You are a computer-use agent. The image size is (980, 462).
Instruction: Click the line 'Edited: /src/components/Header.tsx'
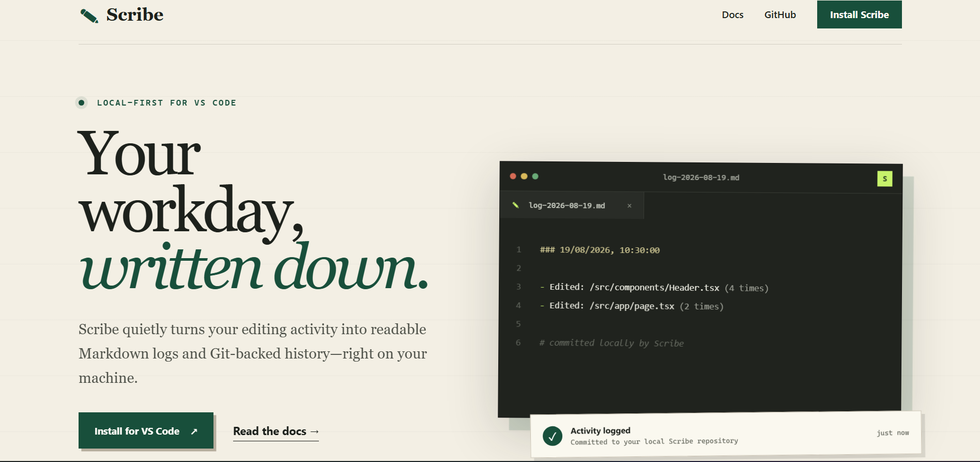tap(634, 287)
